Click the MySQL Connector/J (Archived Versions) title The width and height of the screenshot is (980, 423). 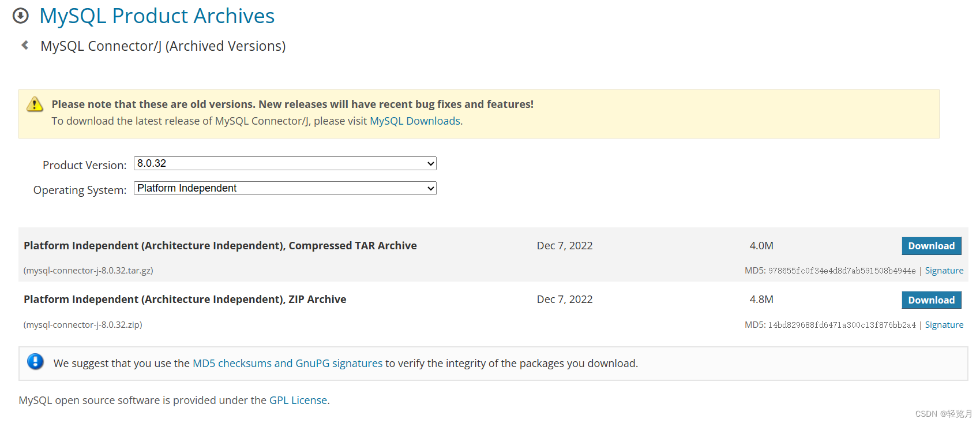pyautogui.click(x=163, y=46)
